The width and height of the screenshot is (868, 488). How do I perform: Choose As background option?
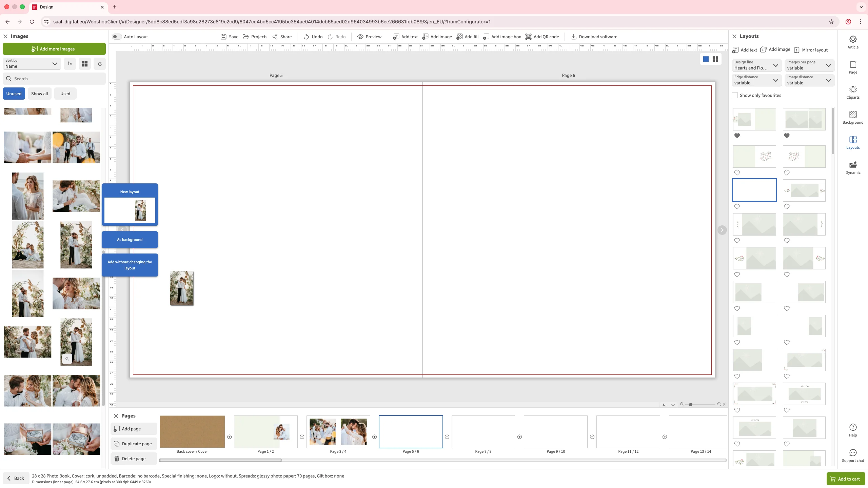[130, 240]
